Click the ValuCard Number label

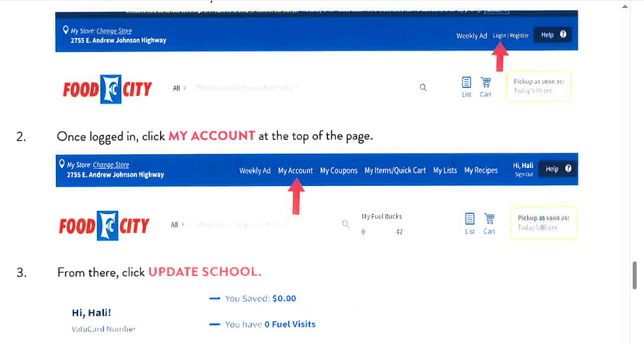pos(103,329)
